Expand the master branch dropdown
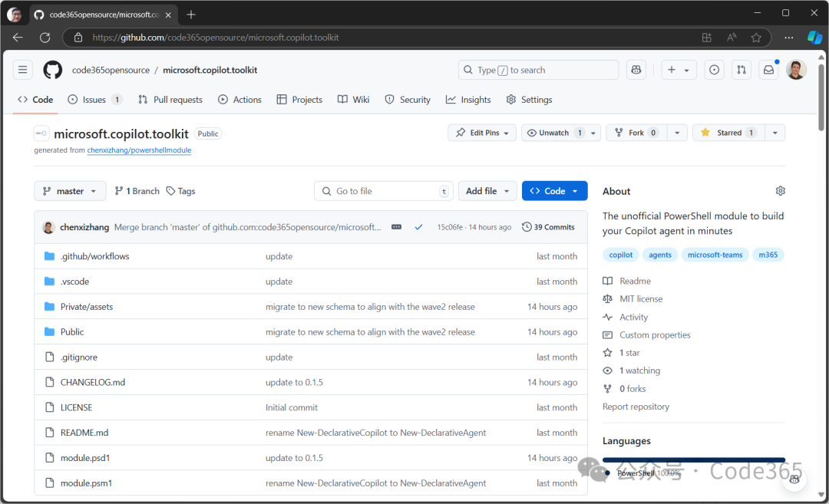 coord(70,191)
